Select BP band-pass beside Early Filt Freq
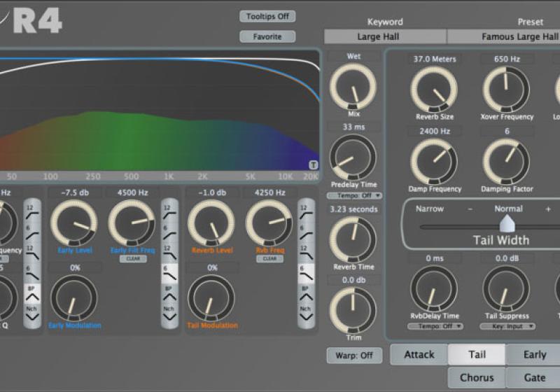This screenshot has height=392, width=560. coord(169,294)
